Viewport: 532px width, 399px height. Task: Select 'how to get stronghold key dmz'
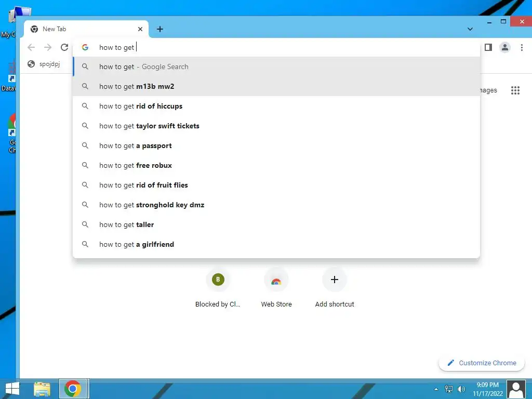(x=276, y=205)
